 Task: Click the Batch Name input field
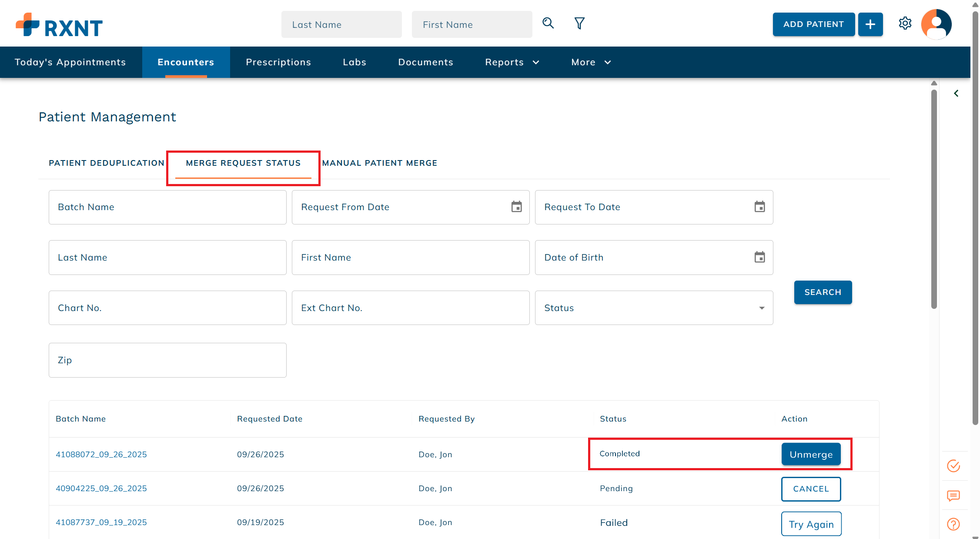point(167,207)
